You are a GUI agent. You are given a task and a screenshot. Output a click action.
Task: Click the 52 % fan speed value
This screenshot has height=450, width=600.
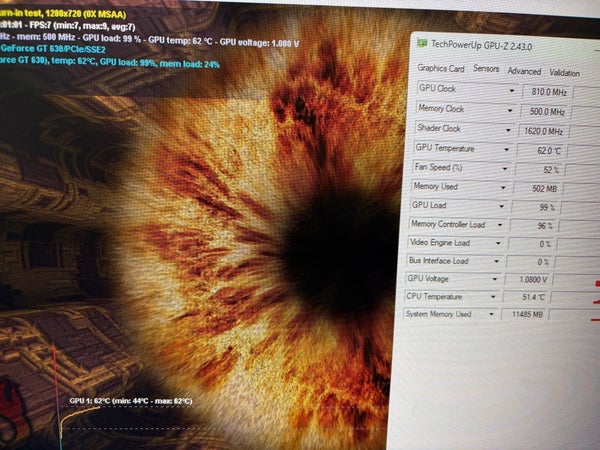539,170
